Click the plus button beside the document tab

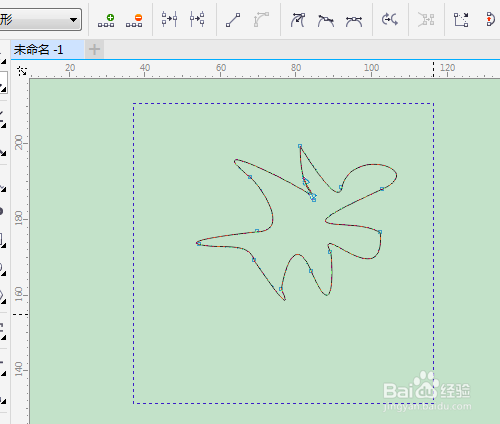click(94, 50)
